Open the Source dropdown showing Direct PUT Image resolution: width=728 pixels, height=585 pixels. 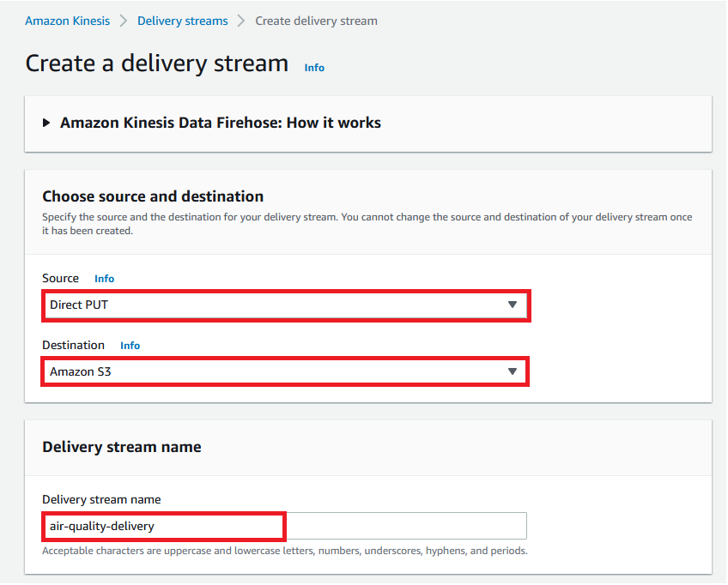click(x=275, y=305)
